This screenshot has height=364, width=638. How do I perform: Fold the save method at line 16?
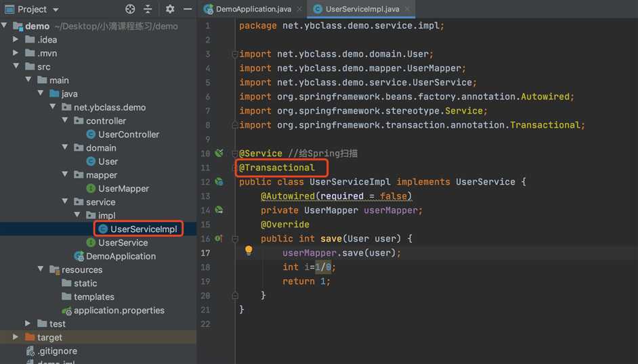coord(235,239)
